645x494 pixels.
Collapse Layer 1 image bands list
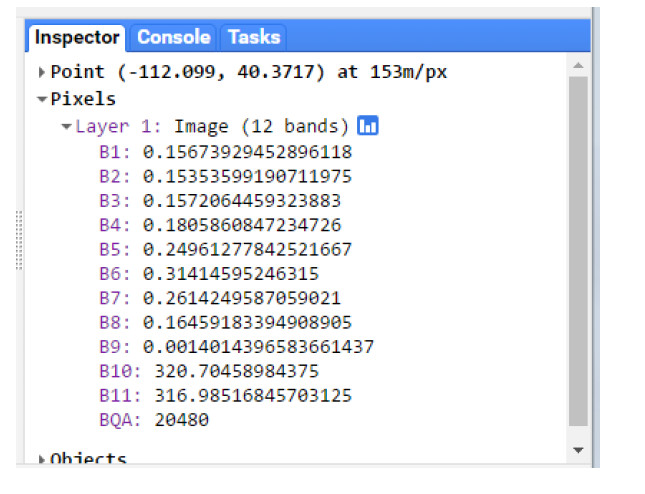coord(66,127)
